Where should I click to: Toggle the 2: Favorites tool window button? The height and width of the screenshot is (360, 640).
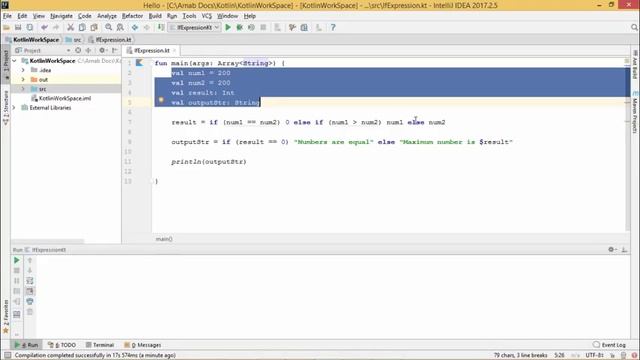[x=6, y=317]
